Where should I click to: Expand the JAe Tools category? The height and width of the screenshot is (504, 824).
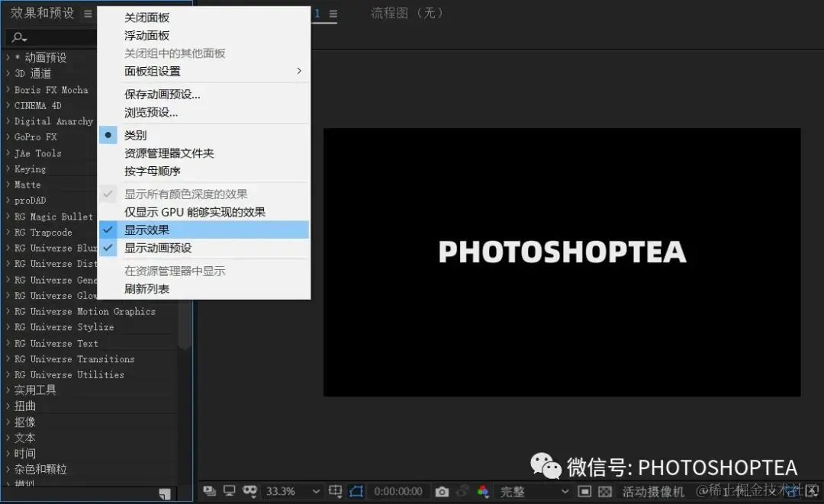tap(8, 153)
